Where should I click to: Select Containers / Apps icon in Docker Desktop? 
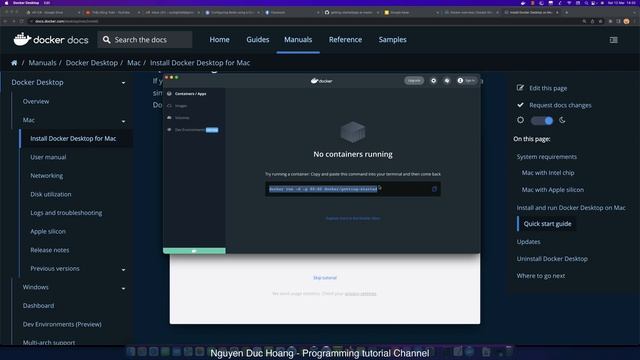169,93
